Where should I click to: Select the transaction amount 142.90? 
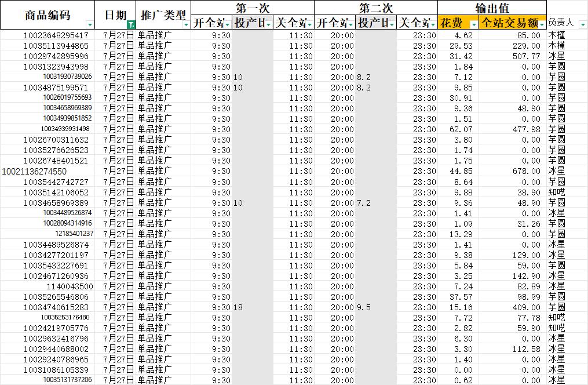pyautogui.click(x=527, y=276)
